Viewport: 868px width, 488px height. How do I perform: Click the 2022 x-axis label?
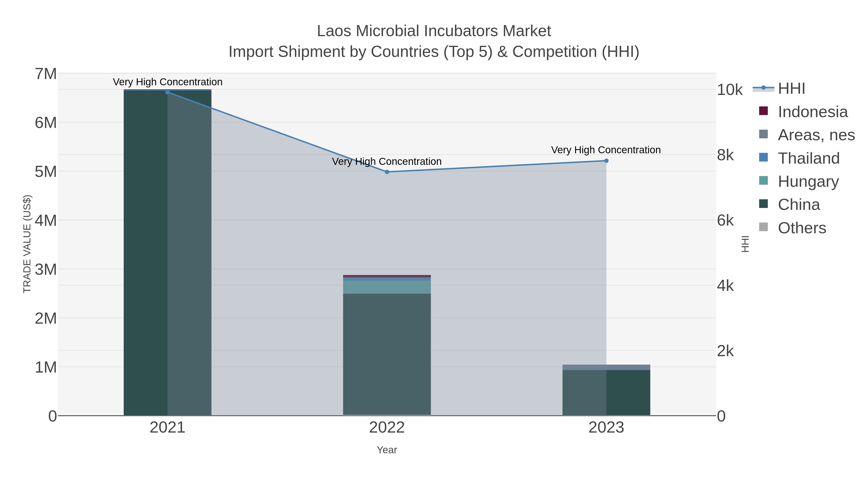(387, 427)
